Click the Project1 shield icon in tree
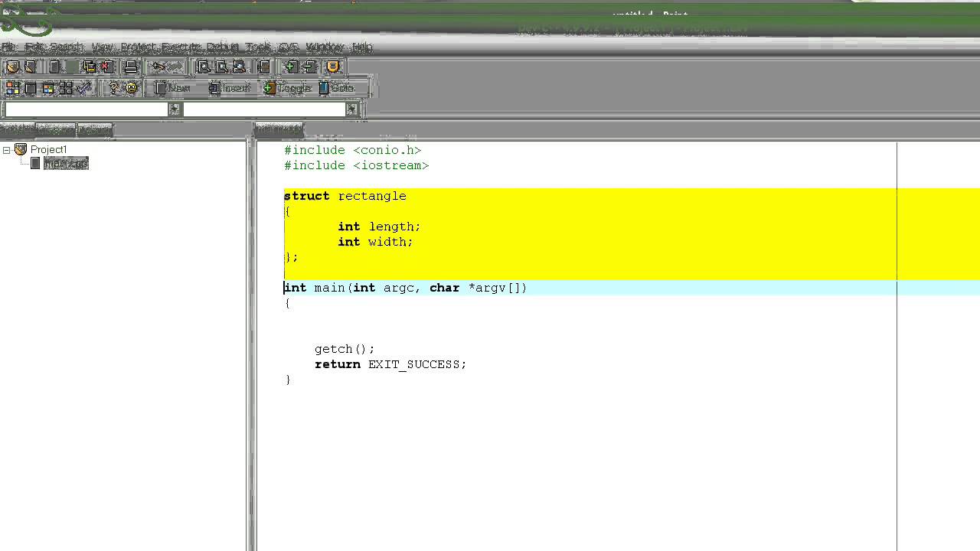This screenshot has height=551, width=980. [x=21, y=149]
